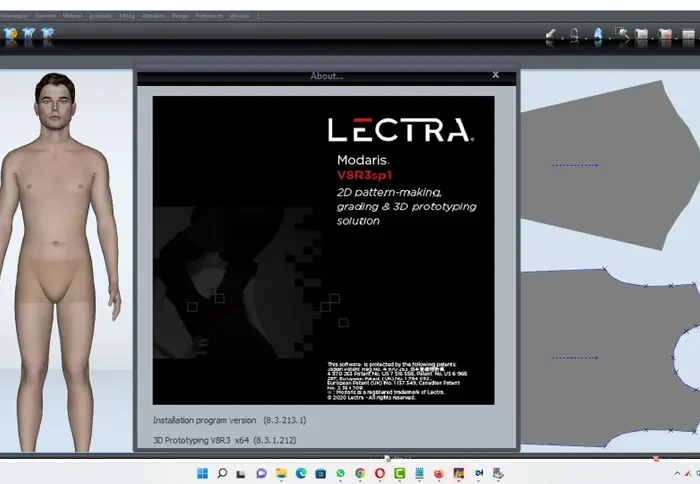Viewport: 700px width, 484px height.
Task: Open Firefox from taskbar
Action: pyautogui.click(x=439, y=473)
